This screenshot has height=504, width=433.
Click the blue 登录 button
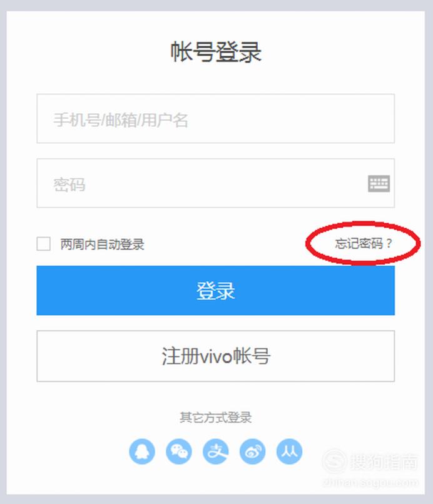tap(215, 290)
